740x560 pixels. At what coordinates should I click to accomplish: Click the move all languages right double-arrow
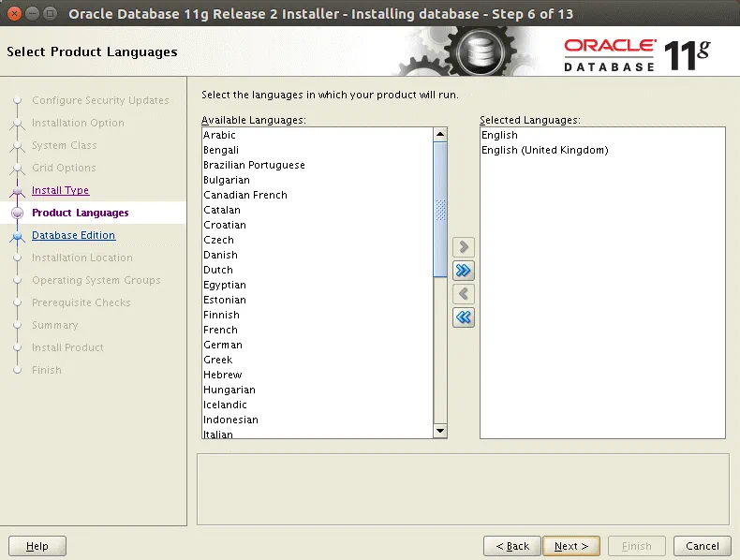pyautogui.click(x=464, y=271)
